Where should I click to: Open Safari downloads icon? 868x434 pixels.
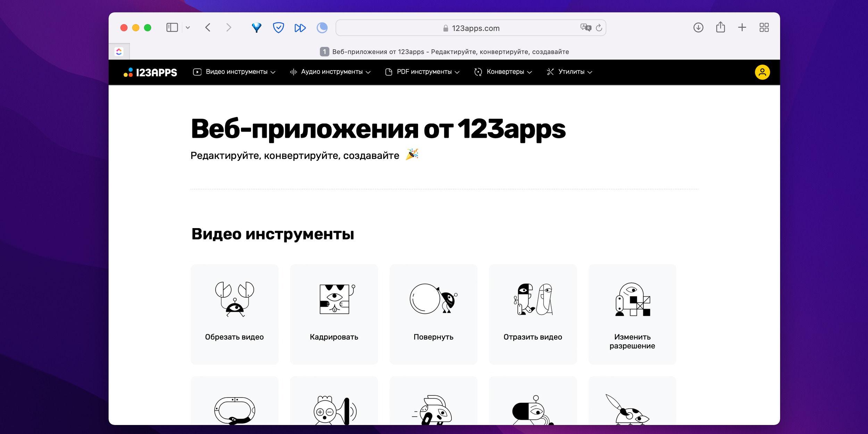coord(698,27)
